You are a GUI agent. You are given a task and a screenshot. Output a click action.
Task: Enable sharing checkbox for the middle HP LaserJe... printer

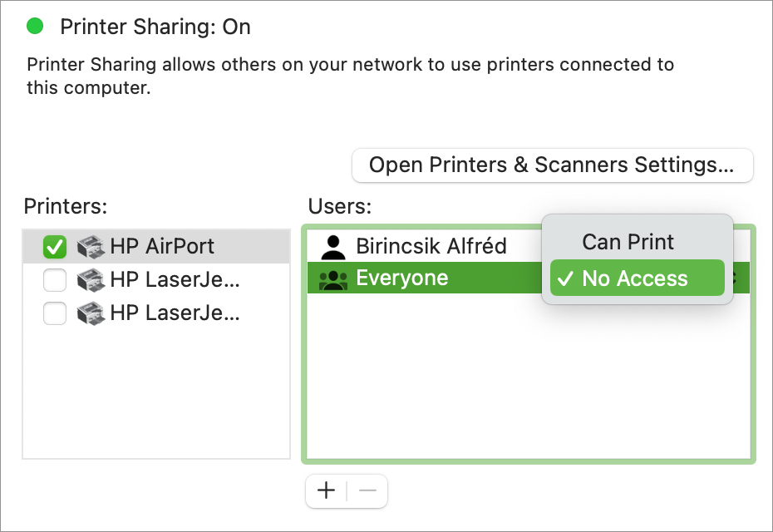[55, 280]
